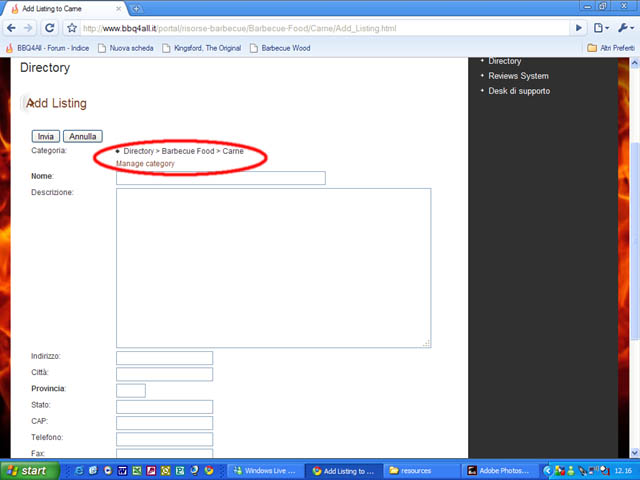Click the Add Listing heading

(56, 103)
